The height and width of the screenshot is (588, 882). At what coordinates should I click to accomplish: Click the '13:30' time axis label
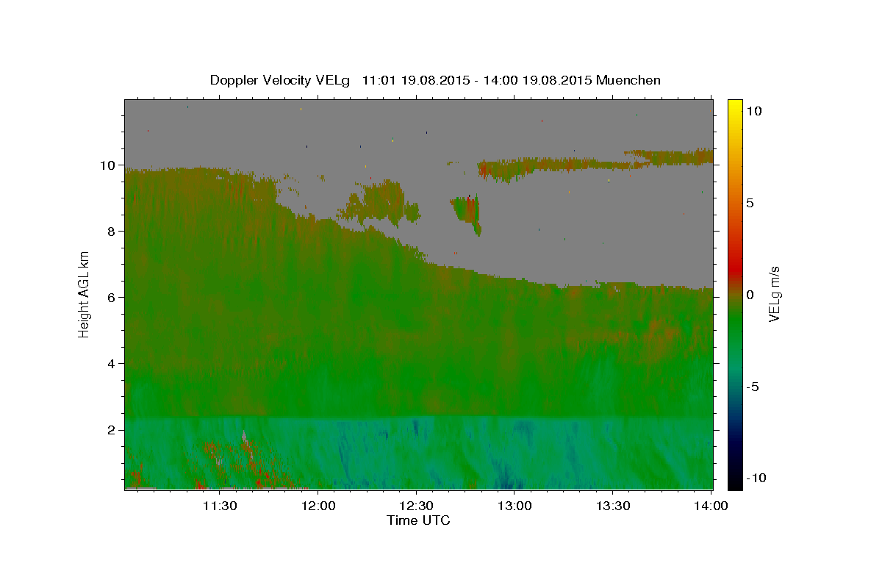(x=613, y=506)
